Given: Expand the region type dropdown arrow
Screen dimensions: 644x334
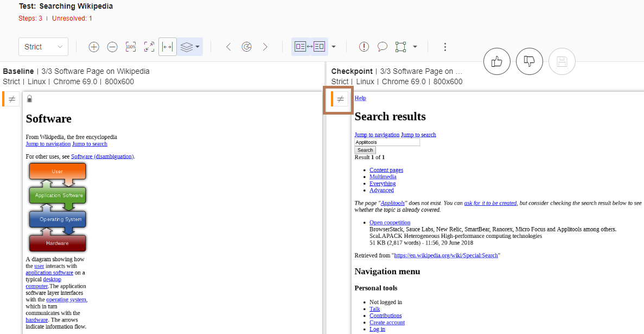Looking at the screenshot, I should click(x=415, y=47).
